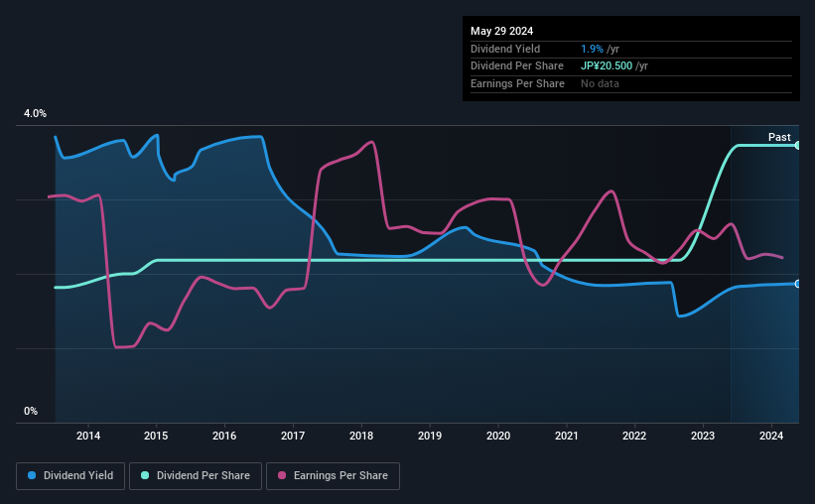Screen dimensions: 815x504
Task: Click the 4.0% y-axis label
Action: click(35, 113)
